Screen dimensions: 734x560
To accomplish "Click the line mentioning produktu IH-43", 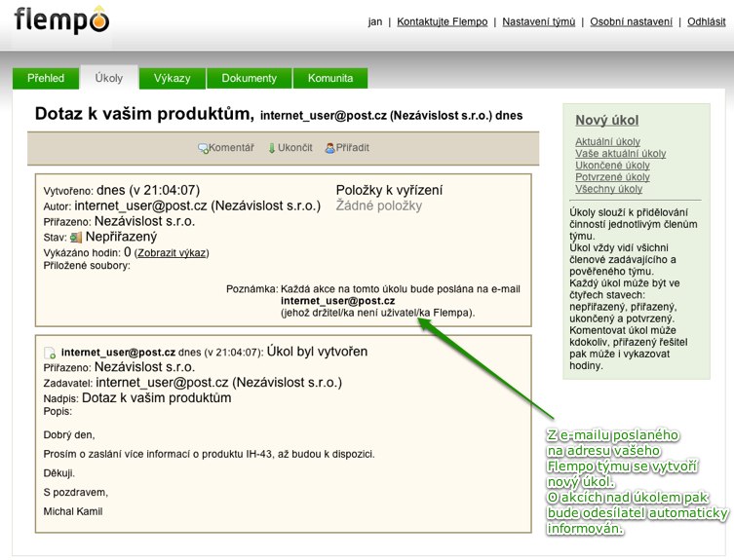I will (209, 454).
